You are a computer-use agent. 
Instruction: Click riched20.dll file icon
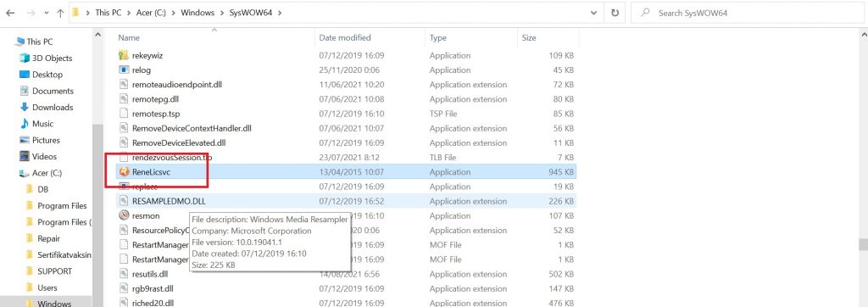[124, 303]
